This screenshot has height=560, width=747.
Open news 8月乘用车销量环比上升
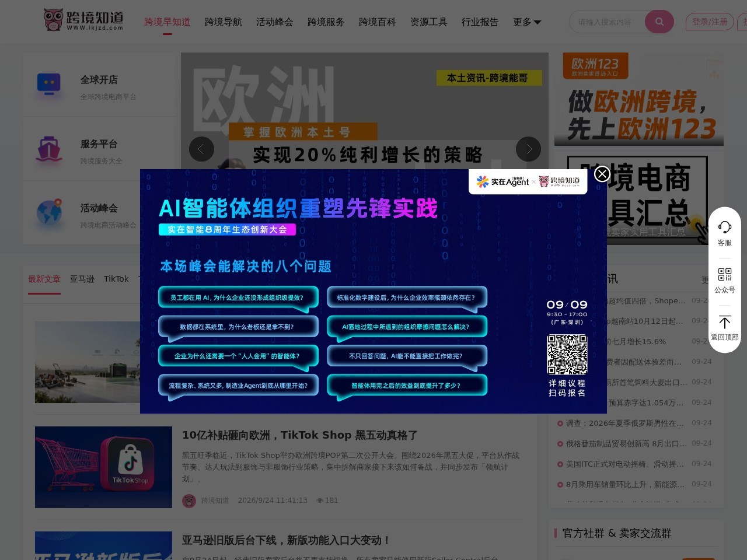click(625, 484)
